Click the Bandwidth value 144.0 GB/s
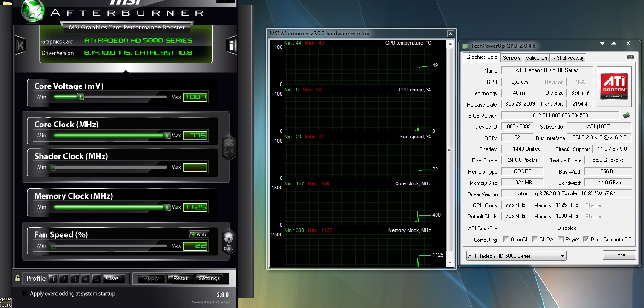Viewport: 644px width, 308px height. click(x=609, y=183)
